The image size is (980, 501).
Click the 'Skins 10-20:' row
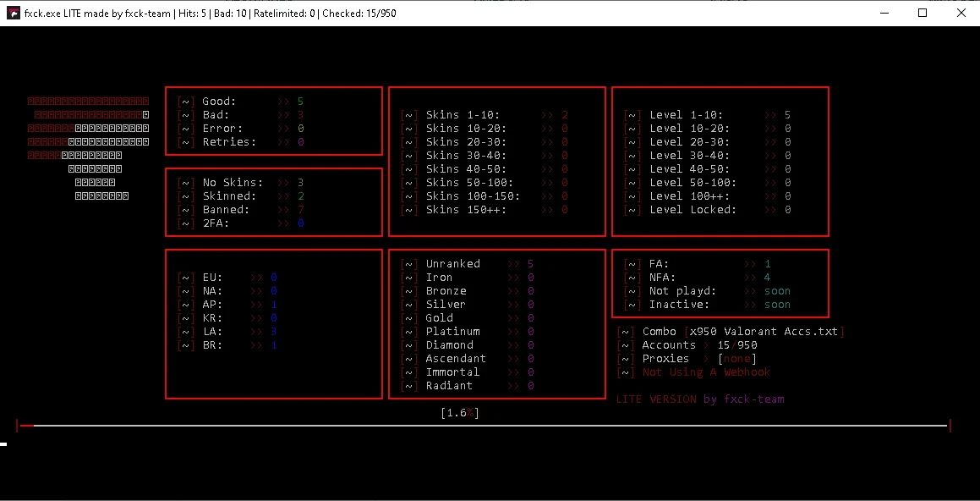pyautogui.click(x=485, y=129)
